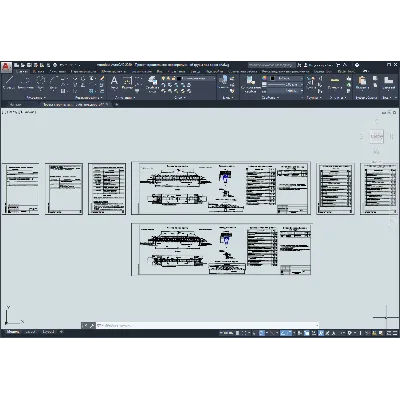Open the Start file tab
The image size is (400, 400).
tap(15, 104)
